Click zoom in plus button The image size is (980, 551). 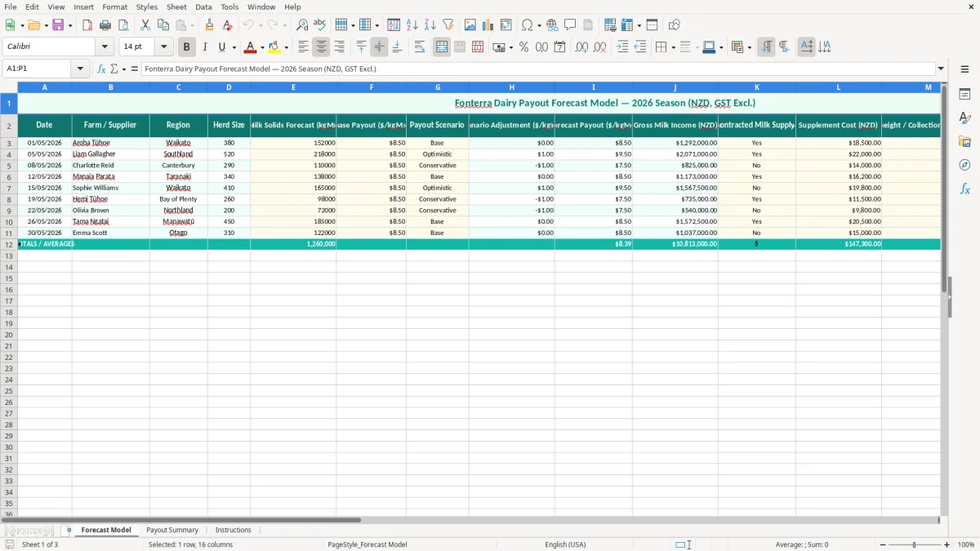(947, 544)
